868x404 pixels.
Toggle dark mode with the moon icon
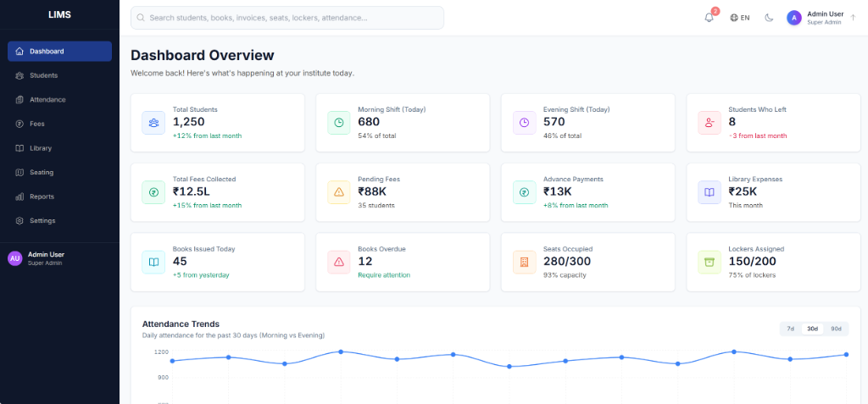tap(769, 18)
